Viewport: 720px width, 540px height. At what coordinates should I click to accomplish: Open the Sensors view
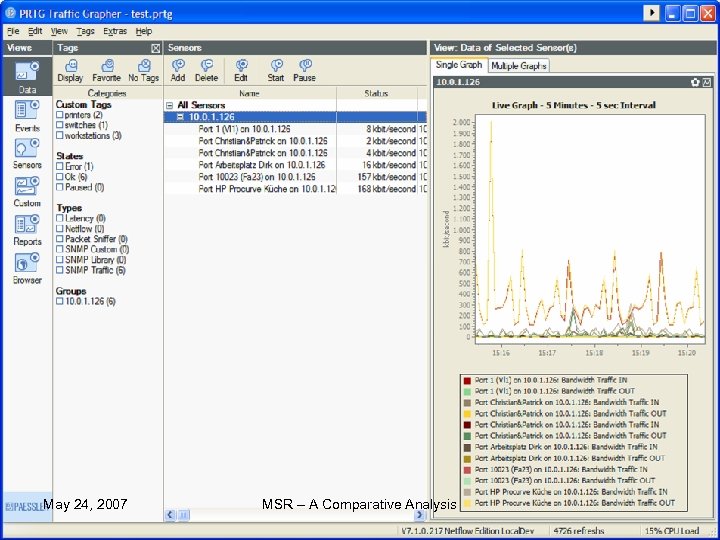coord(27,154)
